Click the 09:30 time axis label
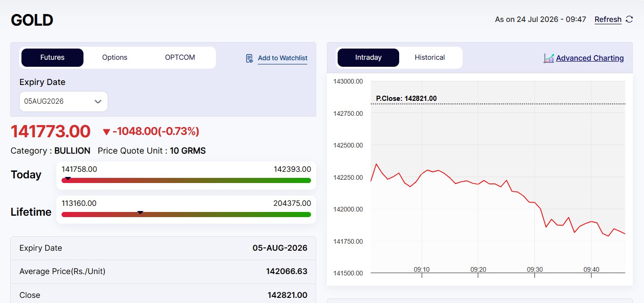644x303 pixels. [x=535, y=269]
